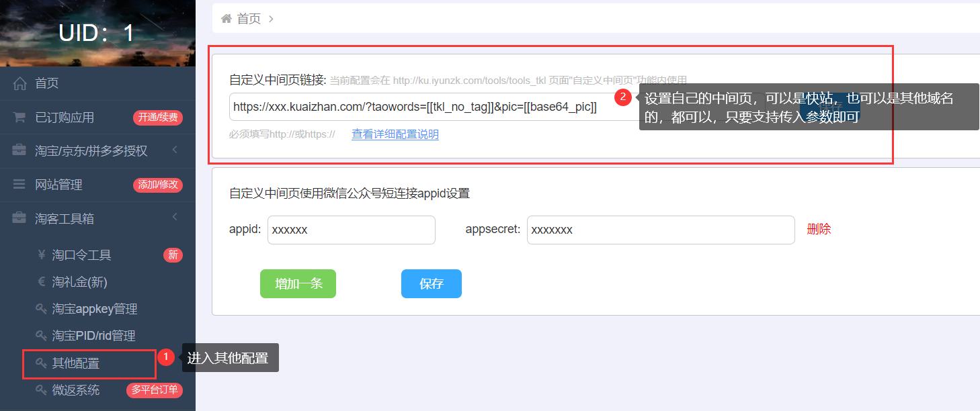Image resolution: width=980 pixels, height=411 pixels.
Task: Click the key icon beside 淘宝appkey管理
Action: pos(41,308)
